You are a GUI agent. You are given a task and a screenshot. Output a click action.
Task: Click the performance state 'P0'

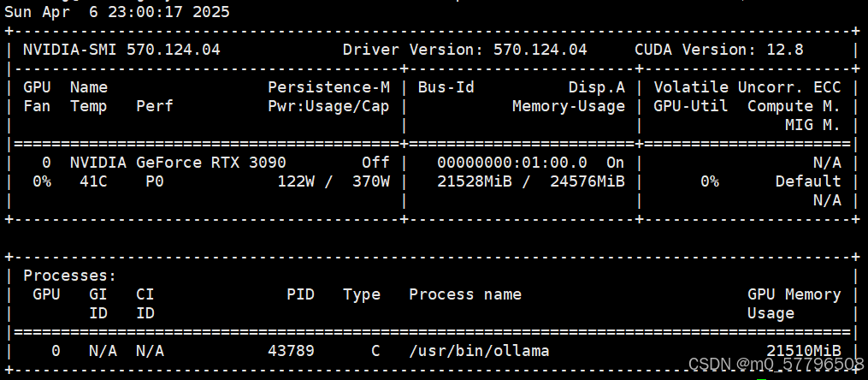click(155, 181)
